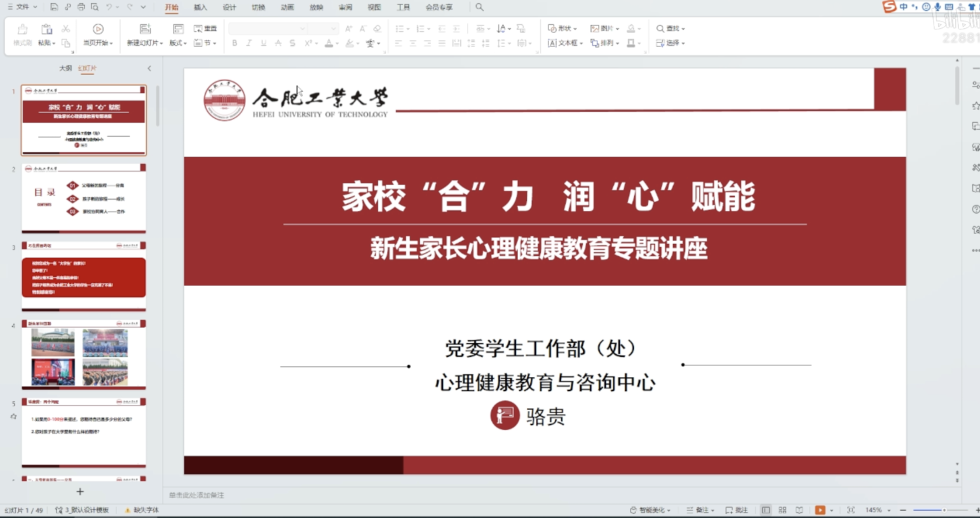Click the Decrease indent icon
This screenshot has height=518, width=980.
[442, 29]
